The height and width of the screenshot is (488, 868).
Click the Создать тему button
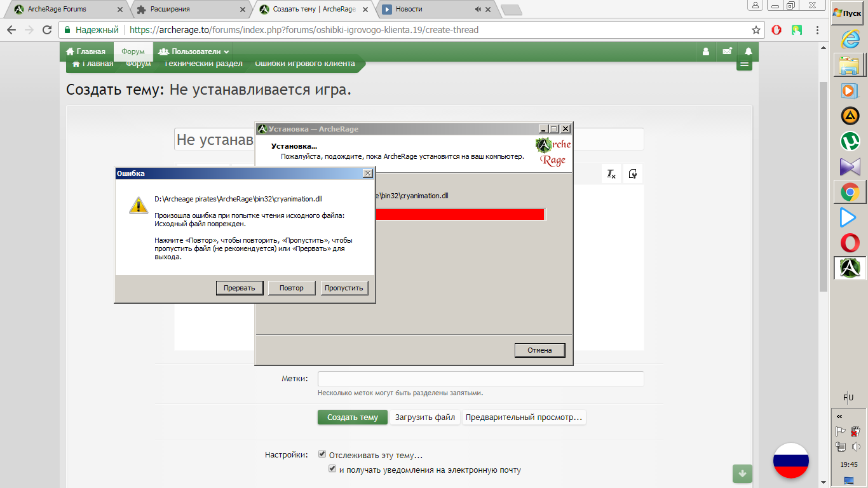tap(353, 417)
